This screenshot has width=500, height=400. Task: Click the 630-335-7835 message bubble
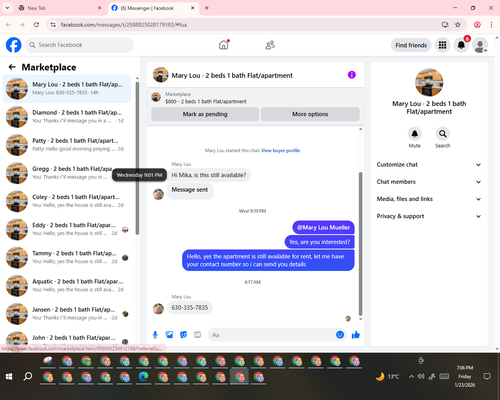(190, 307)
